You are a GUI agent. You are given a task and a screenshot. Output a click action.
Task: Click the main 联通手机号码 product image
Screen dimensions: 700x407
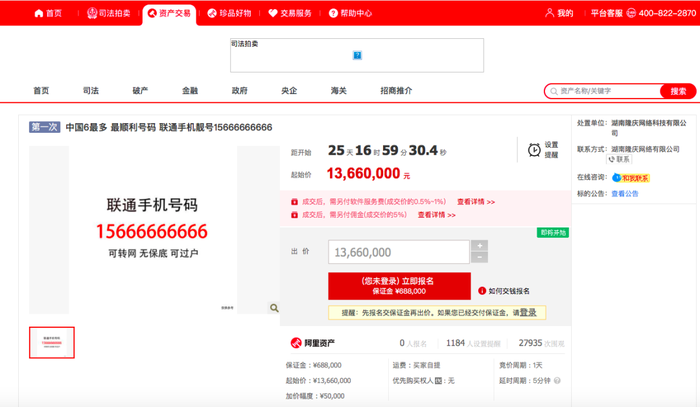pos(153,229)
